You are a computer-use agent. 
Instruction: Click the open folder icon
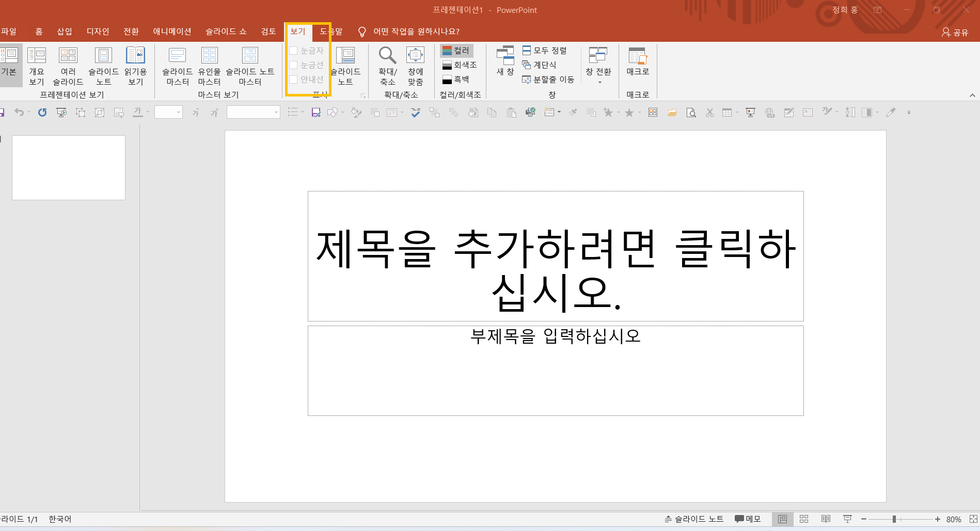point(672,112)
